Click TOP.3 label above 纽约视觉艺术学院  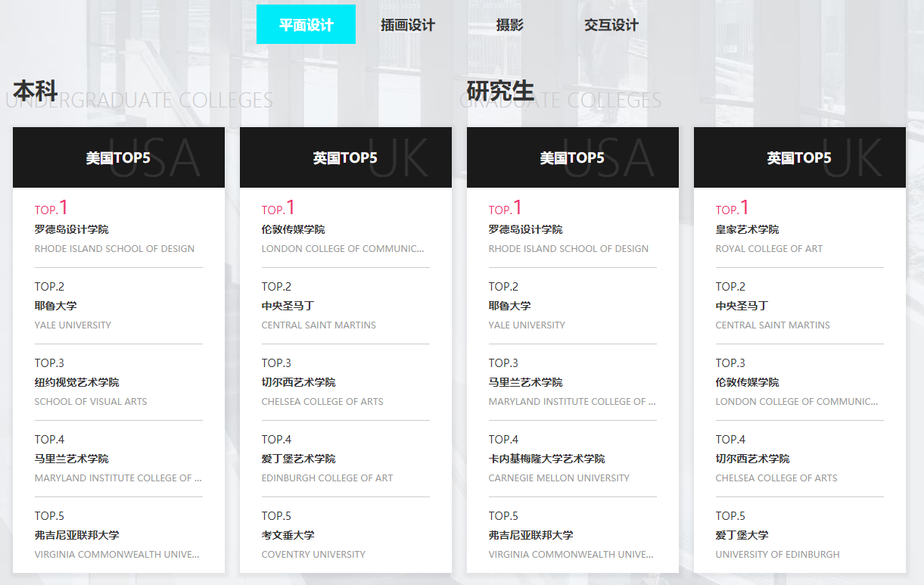[49, 363]
